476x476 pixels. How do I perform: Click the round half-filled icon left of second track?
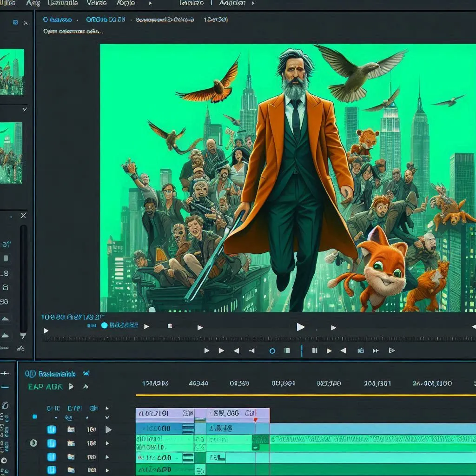[33, 443]
